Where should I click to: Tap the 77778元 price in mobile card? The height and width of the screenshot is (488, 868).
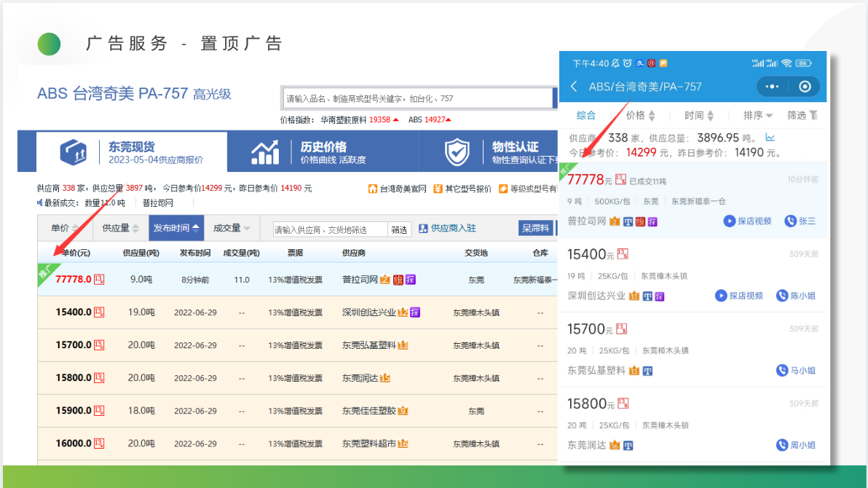[x=590, y=179]
